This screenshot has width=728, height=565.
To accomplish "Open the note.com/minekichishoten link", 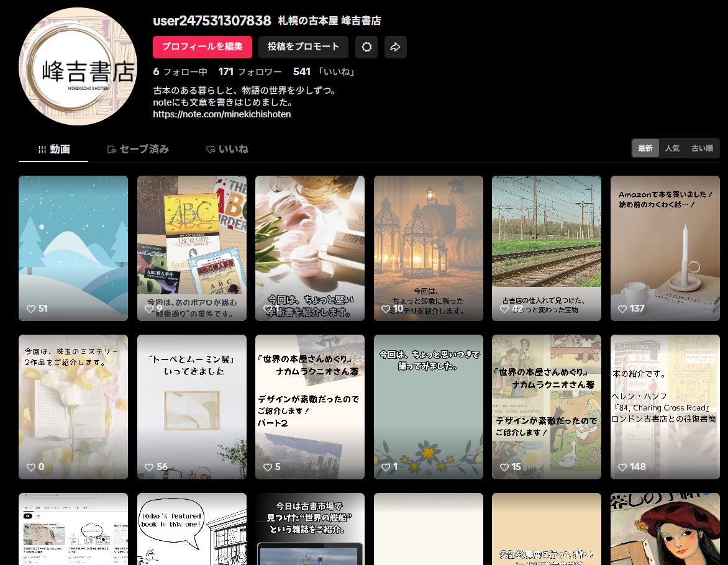I will [x=222, y=114].
